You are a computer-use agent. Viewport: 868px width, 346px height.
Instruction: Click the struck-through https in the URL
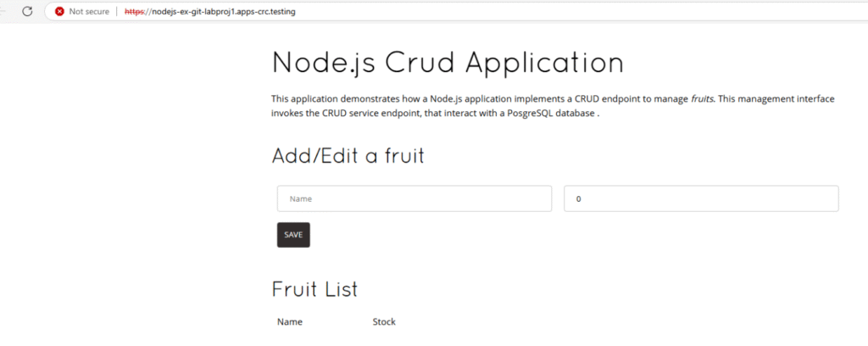[134, 12]
